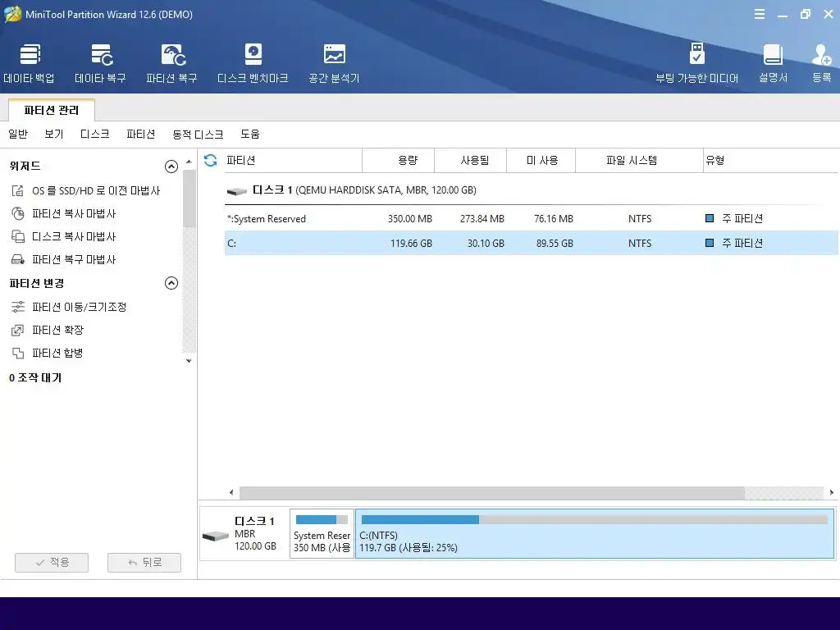Click the horizontal scrollbar under partition list
The height and width of the screenshot is (630, 840).
(x=492, y=492)
